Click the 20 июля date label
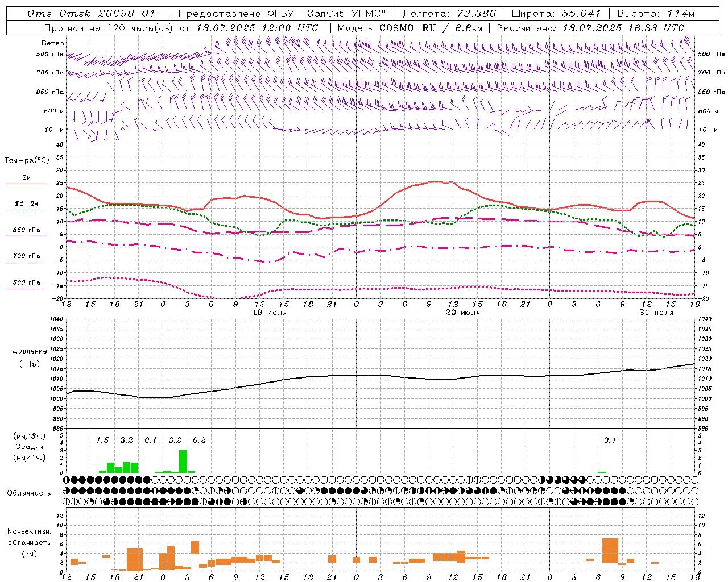Image resolution: width=728 pixels, height=582 pixels. tap(463, 313)
